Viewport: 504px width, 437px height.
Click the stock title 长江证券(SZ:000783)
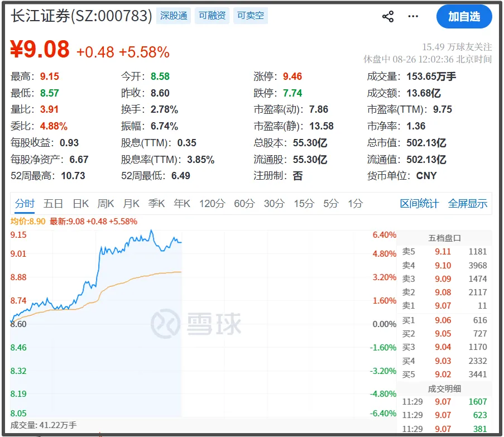(81, 16)
